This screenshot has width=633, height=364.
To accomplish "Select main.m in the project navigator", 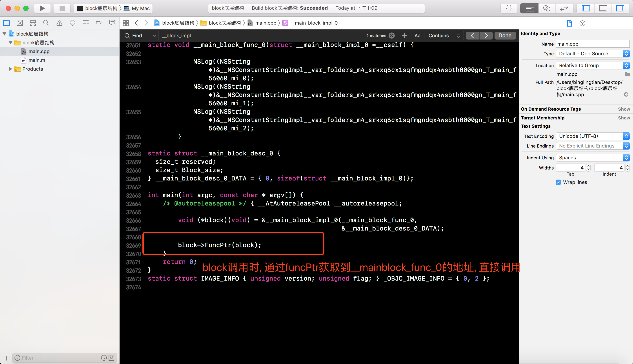I will coord(37,60).
